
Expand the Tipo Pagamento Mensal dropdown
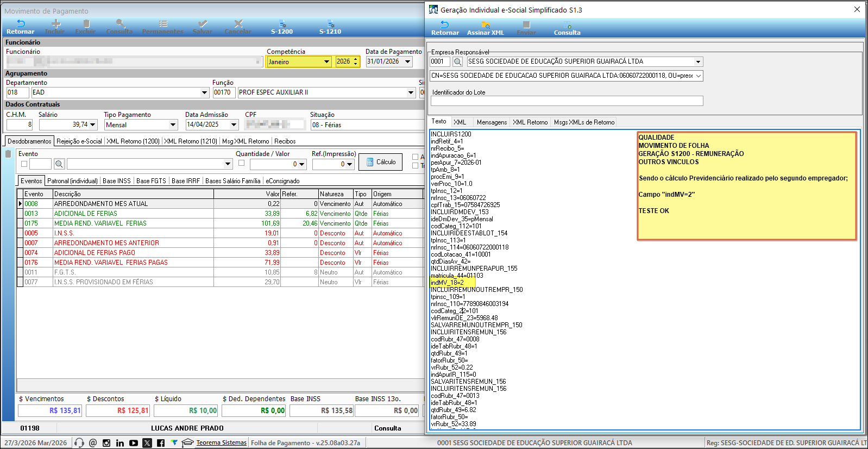(173, 125)
